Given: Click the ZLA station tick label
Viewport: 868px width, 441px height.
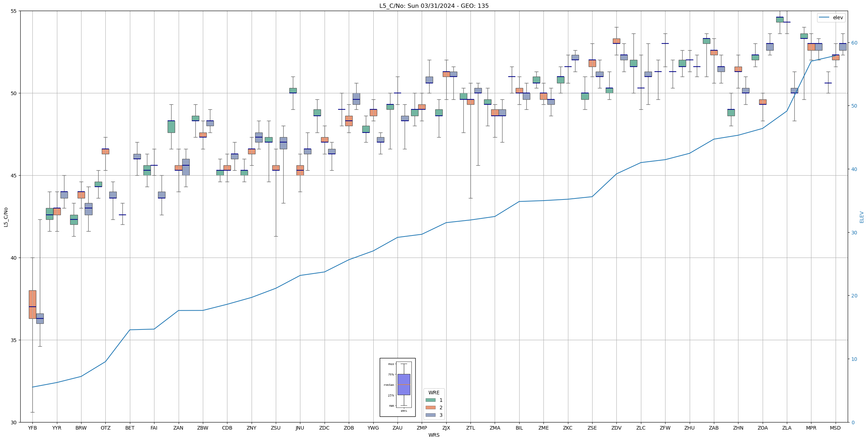Looking at the screenshot, I should (787, 428).
